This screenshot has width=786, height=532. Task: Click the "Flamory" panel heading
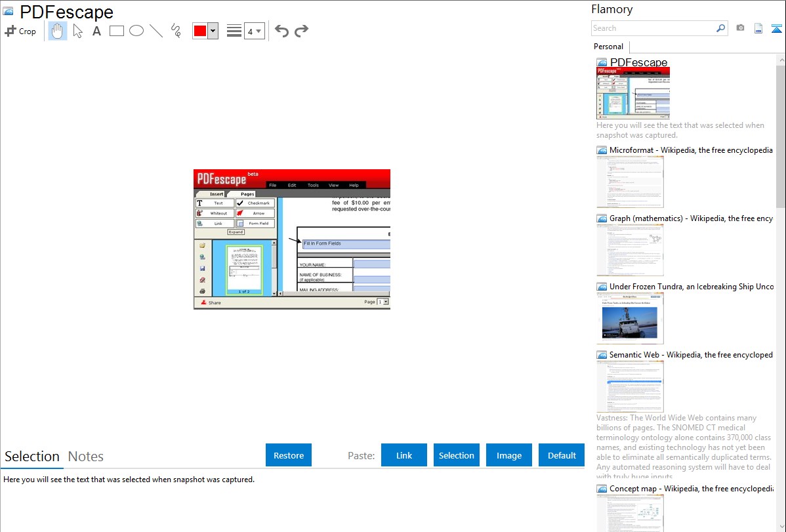tap(612, 9)
